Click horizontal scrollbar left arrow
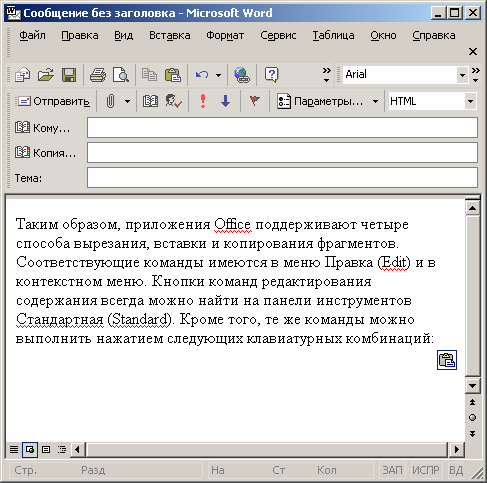The width and height of the screenshot is (487, 483). 77,450
